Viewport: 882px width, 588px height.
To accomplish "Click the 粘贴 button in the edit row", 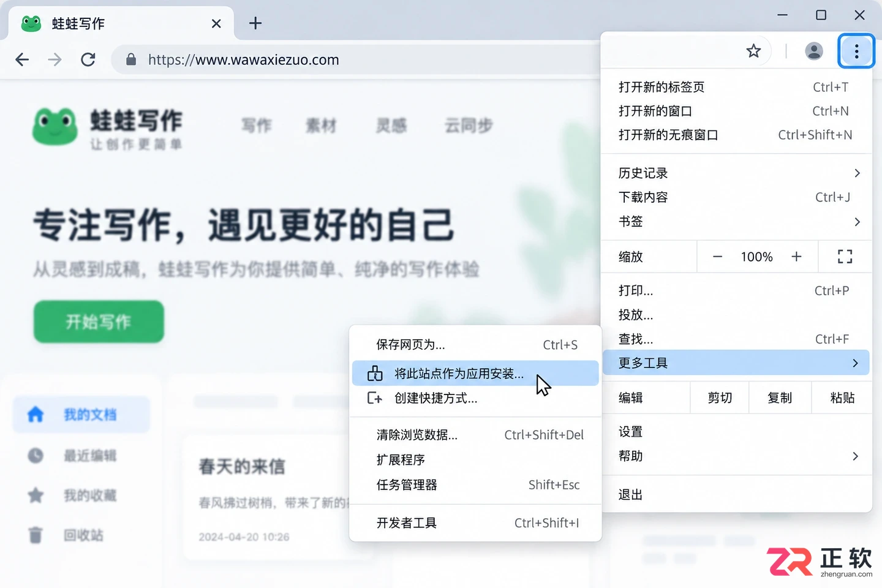I will (x=842, y=398).
